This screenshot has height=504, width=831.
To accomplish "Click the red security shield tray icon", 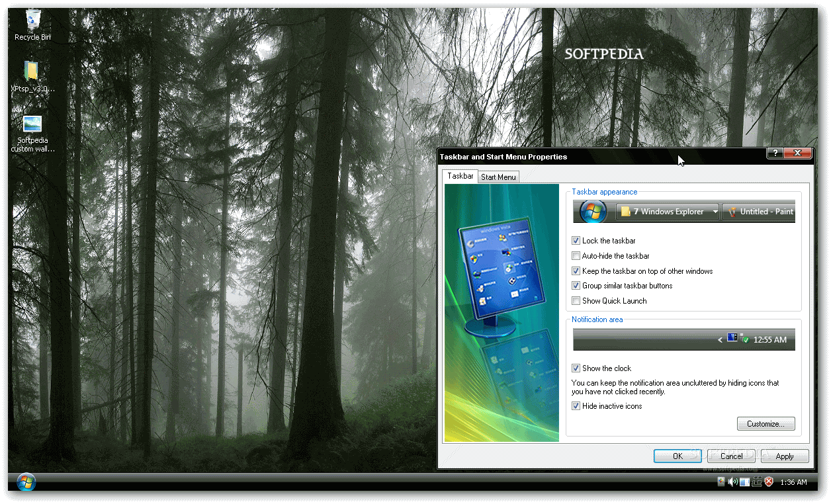I will (769, 482).
